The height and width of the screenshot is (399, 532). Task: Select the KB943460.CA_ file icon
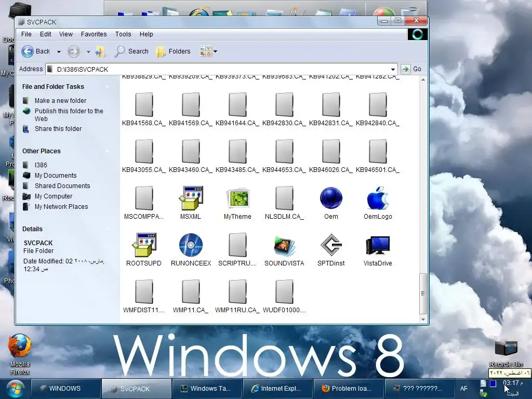click(x=191, y=152)
